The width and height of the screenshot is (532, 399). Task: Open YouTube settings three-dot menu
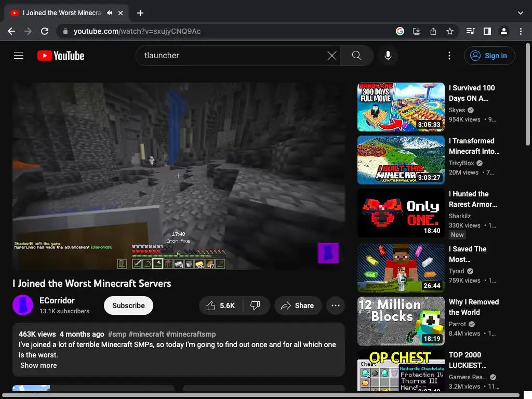point(449,56)
